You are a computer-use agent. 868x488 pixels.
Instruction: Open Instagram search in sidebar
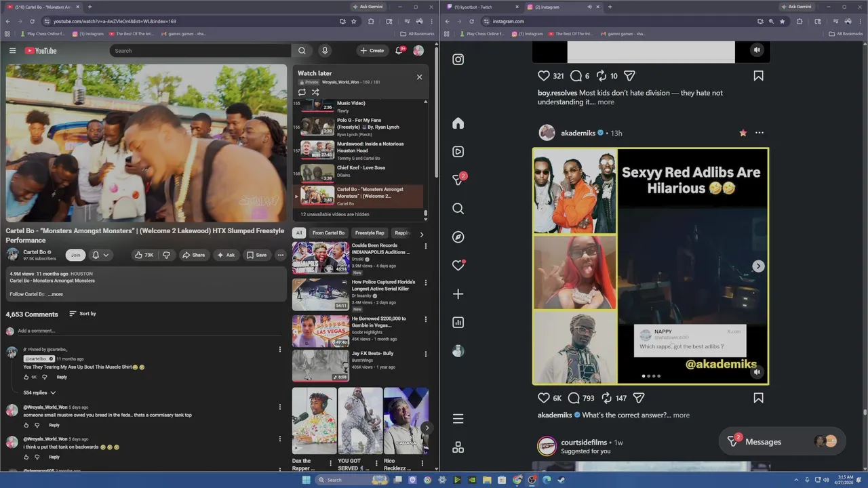(458, 209)
